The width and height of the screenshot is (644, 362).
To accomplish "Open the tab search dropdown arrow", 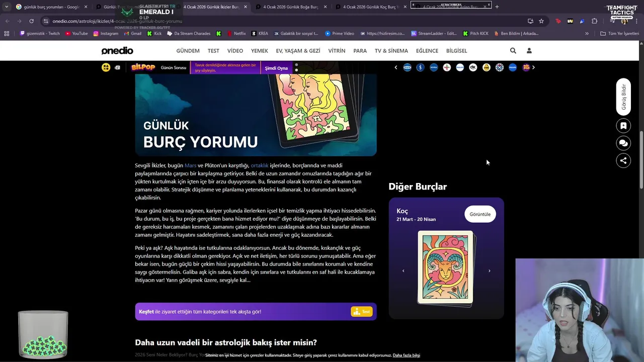I will (x=6, y=7).
